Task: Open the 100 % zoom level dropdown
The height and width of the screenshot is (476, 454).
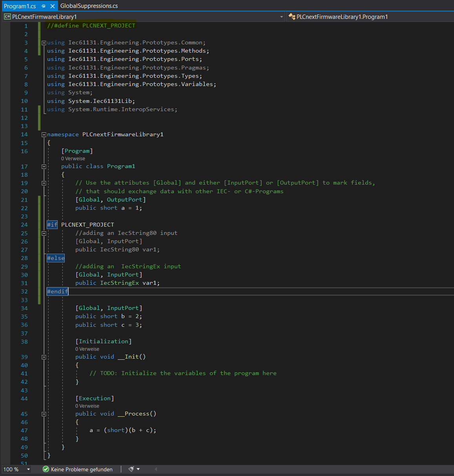Action: tap(28, 469)
